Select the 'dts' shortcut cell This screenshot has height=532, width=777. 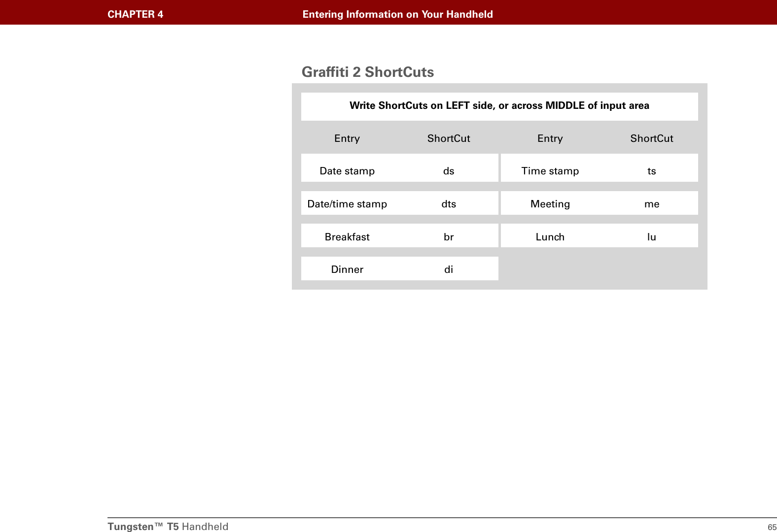tap(449, 204)
